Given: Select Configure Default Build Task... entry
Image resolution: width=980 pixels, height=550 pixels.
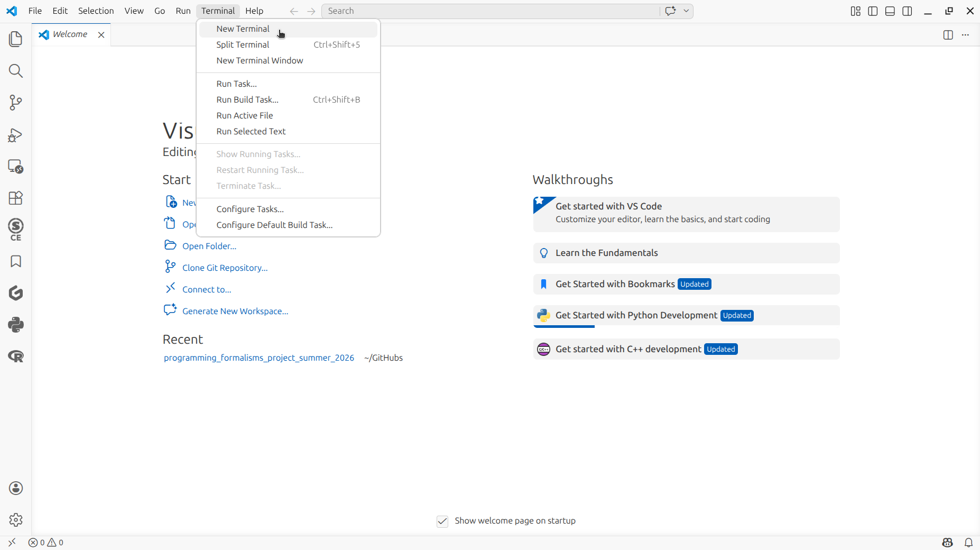Looking at the screenshot, I should pyautogui.click(x=288, y=225).
